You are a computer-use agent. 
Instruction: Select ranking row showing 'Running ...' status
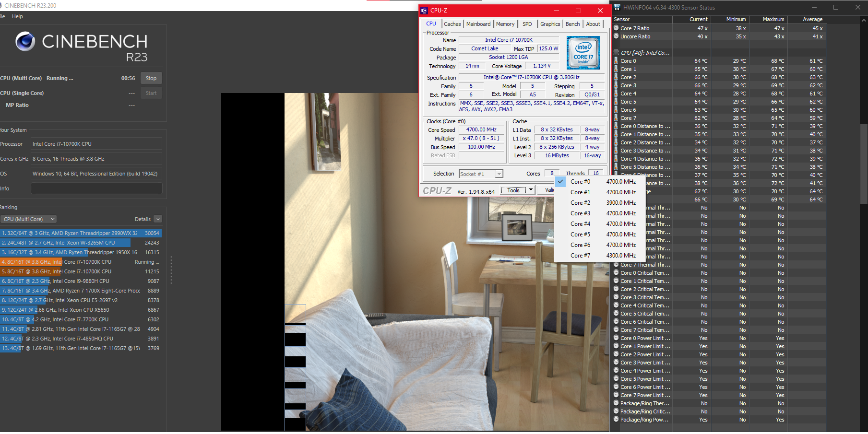81,262
